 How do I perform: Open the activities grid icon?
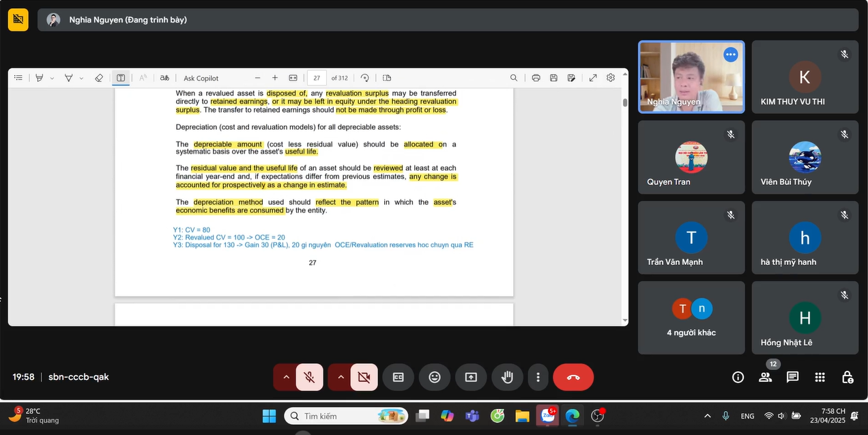coord(820,377)
